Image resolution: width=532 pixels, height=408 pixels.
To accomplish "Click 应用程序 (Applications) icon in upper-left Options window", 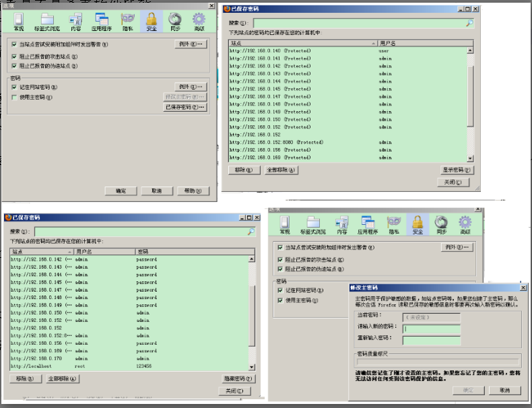I will tap(102, 22).
